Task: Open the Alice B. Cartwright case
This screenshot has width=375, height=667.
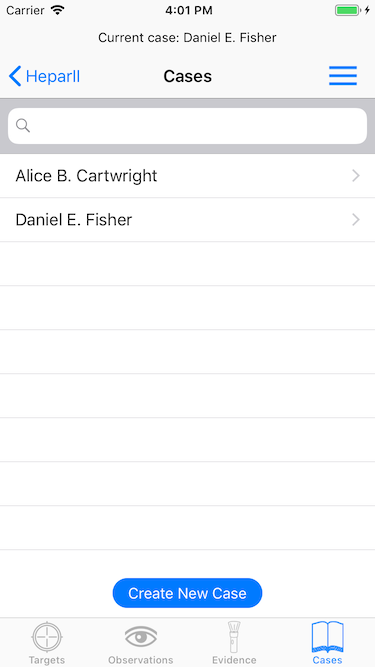Action: (188, 176)
